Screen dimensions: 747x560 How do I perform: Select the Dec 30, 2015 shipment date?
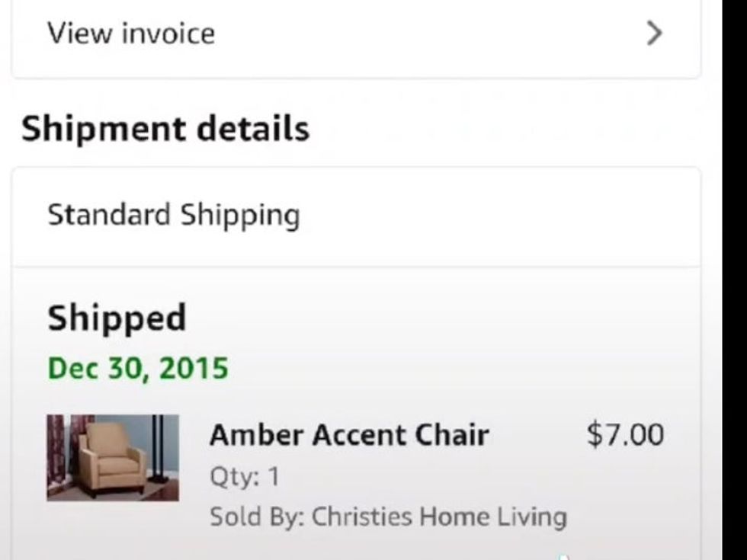pyautogui.click(x=137, y=367)
